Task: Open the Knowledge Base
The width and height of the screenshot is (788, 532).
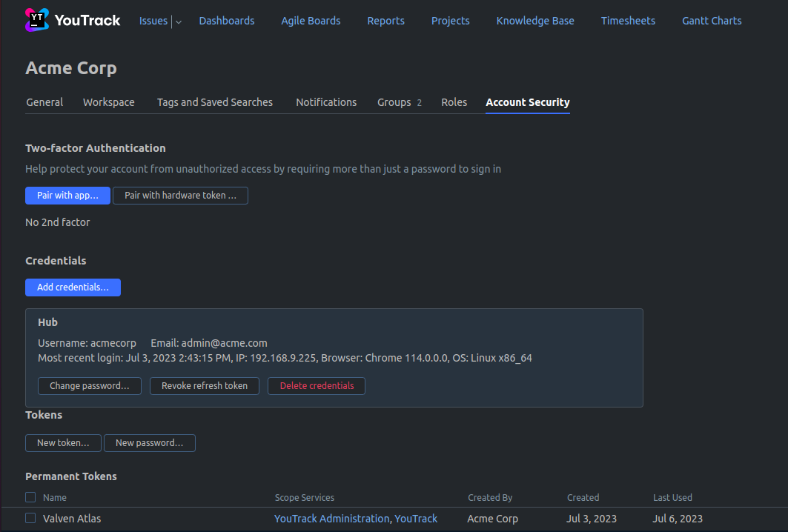Action: [x=535, y=21]
